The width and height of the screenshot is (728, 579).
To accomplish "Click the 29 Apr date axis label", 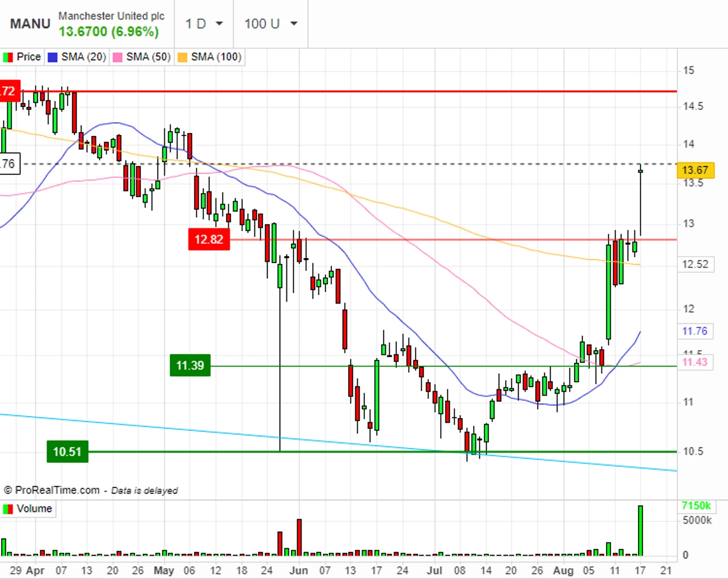I will click(x=27, y=570).
